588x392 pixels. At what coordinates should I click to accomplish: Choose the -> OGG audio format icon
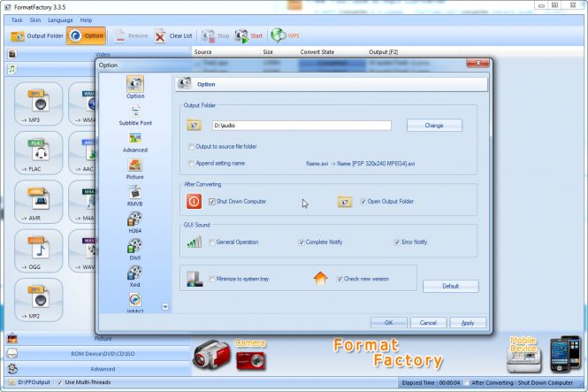tap(38, 251)
